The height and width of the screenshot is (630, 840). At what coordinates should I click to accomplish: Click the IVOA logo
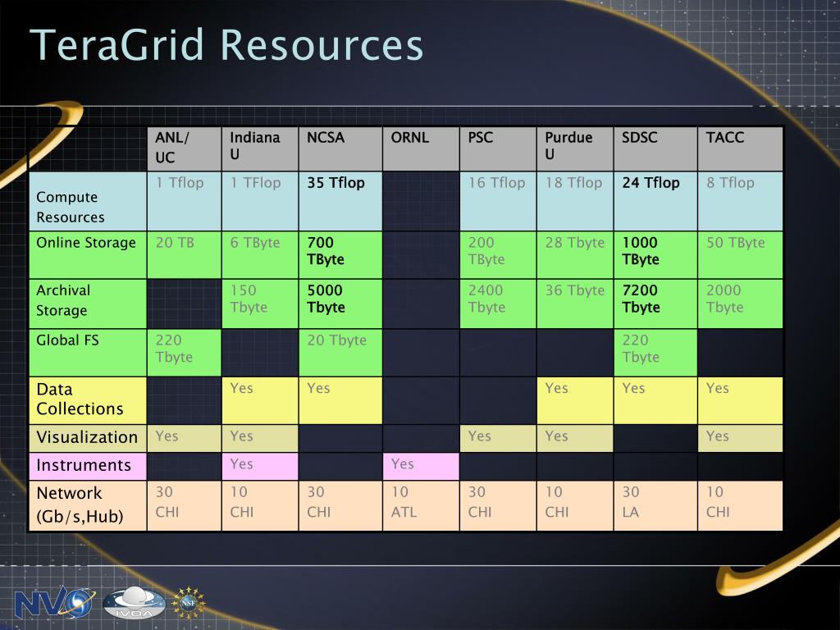134,603
